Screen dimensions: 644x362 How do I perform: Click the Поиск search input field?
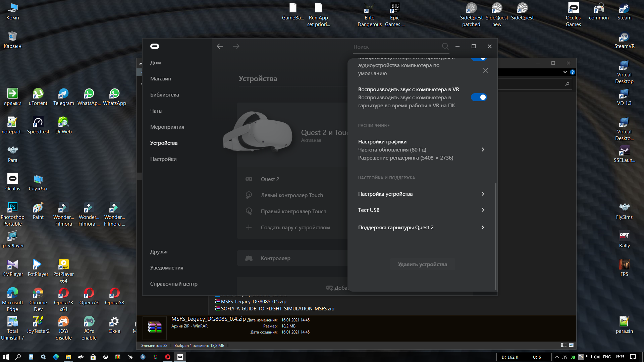396,47
